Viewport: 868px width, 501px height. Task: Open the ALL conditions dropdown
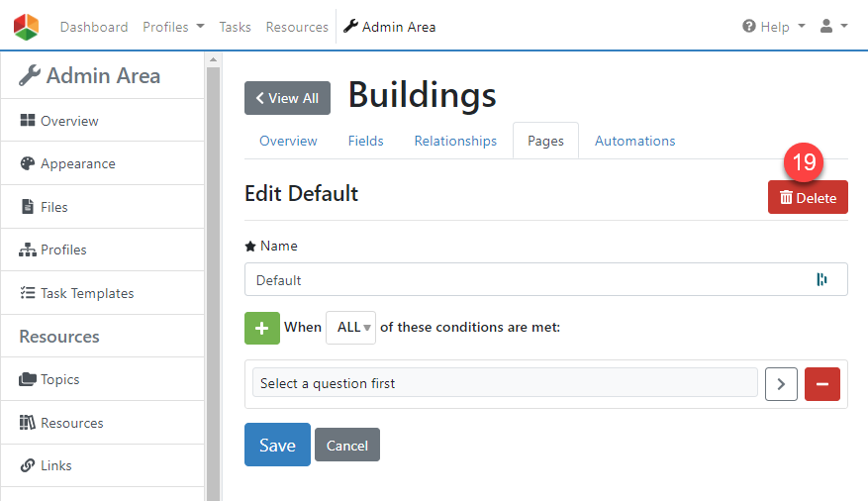click(x=350, y=328)
